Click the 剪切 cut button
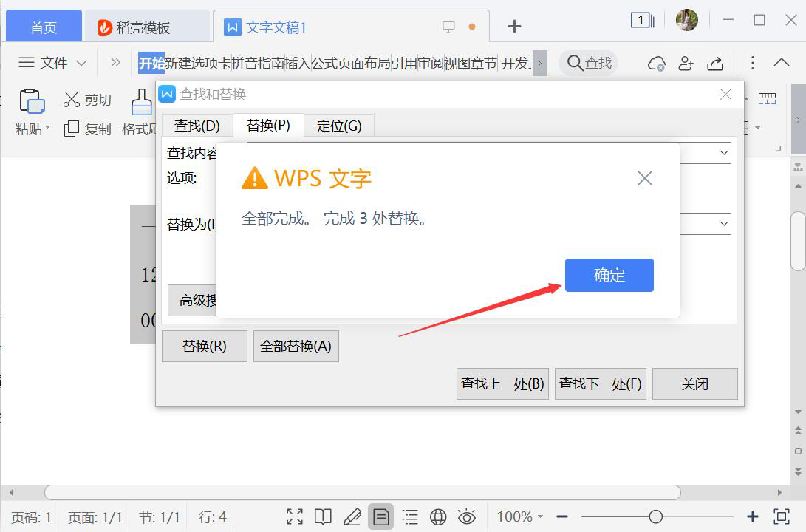 click(87, 99)
